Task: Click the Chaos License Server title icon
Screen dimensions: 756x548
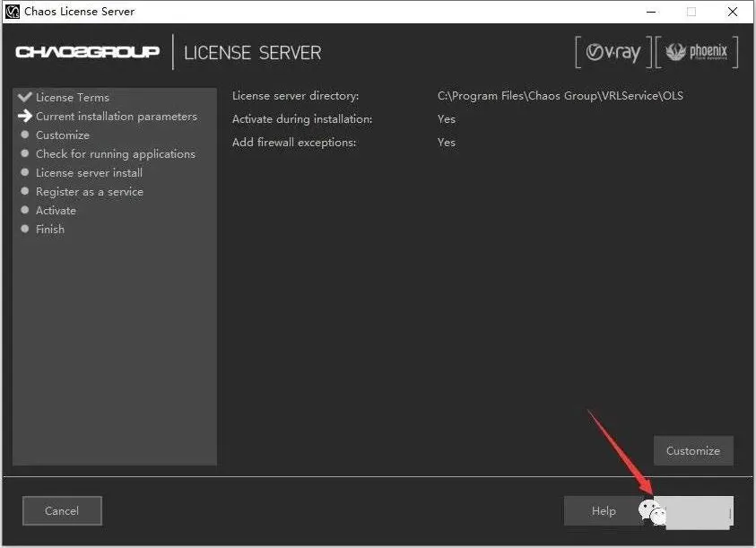Action: pyautogui.click(x=13, y=11)
